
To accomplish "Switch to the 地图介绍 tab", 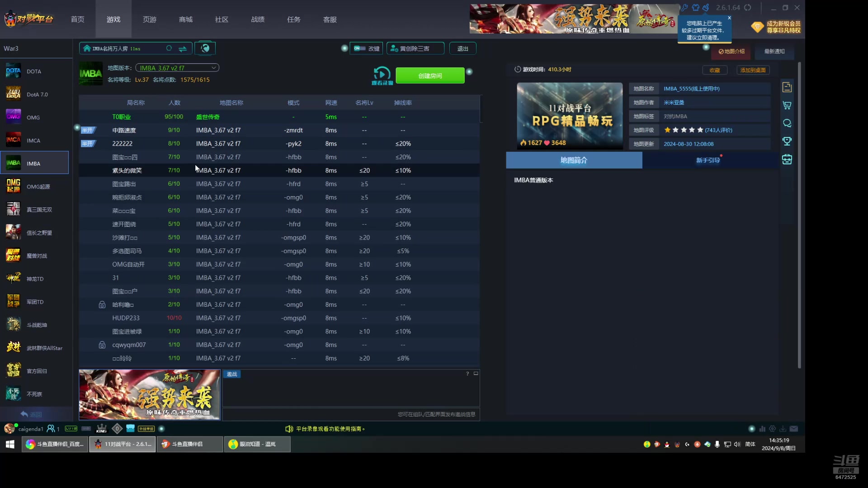I will point(731,52).
